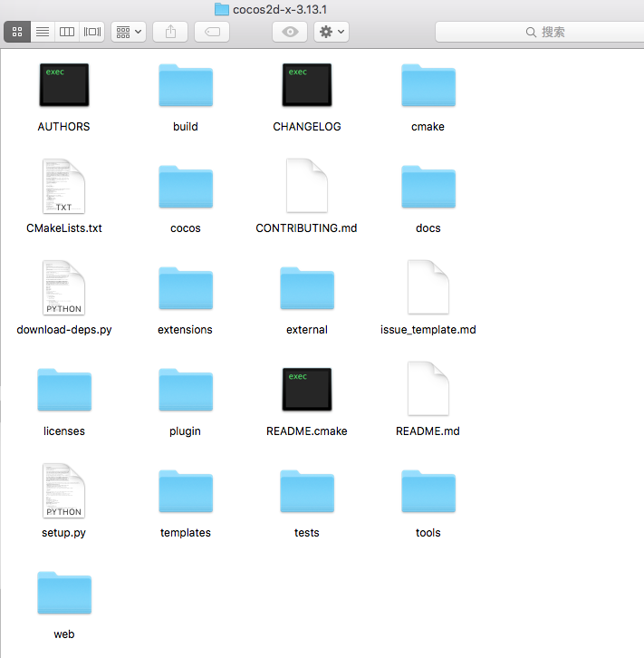The width and height of the screenshot is (644, 658).
Task: Select the AUTHORS exec file icon
Action: pos(64,85)
